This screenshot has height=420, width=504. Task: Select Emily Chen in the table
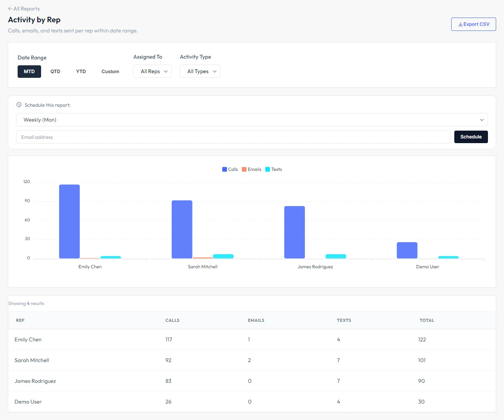pos(28,339)
